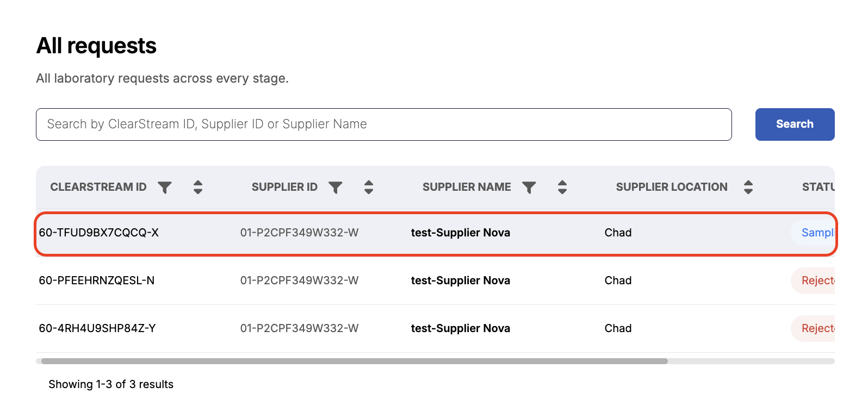Sort by Supplier ID column arrows
This screenshot has width=868, height=412.
[369, 187]
